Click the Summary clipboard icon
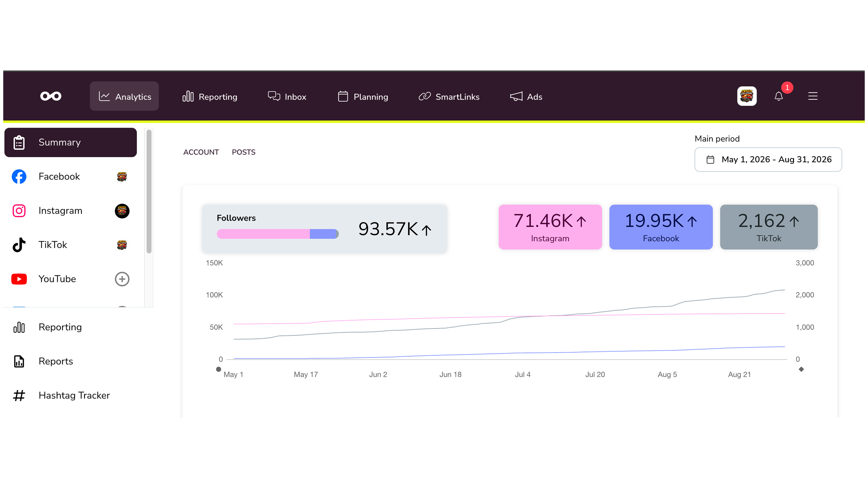Screen dimensions: 868x488 coord(19,142)
